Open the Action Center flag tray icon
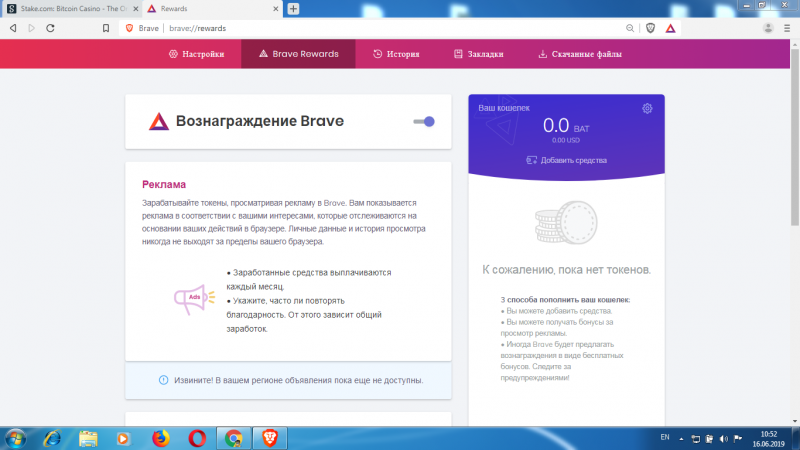The width and height of the screenshot is (800, 450). click(x=738, y=439)
